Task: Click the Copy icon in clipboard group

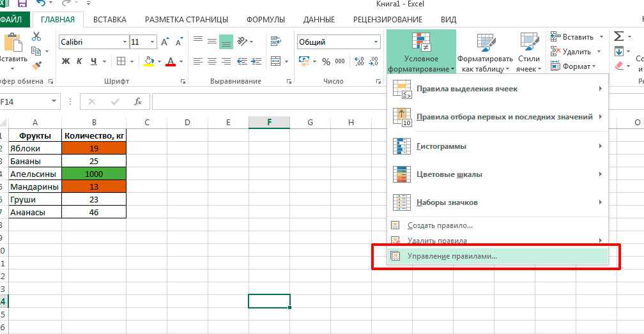Action: tap(36, 51)
